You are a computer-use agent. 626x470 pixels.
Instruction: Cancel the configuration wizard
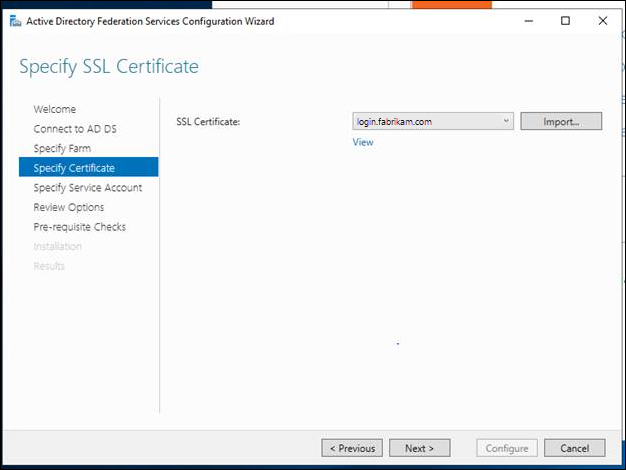pyautogui.click(x=575, y=448)
